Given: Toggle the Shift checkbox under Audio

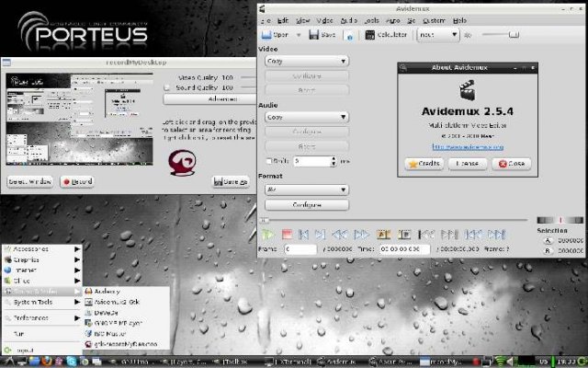Looking at the screenshot, I should coord(269,161).
